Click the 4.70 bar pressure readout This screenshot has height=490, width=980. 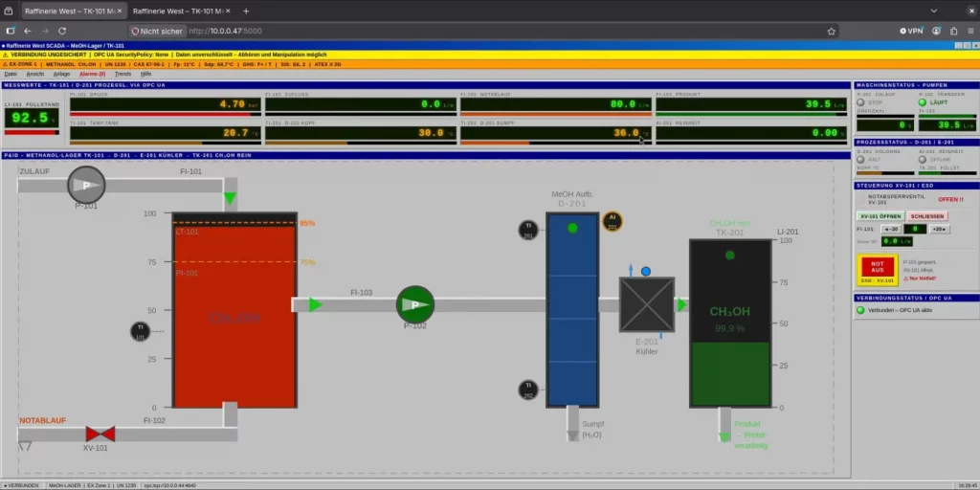click(x=165, y=104)
